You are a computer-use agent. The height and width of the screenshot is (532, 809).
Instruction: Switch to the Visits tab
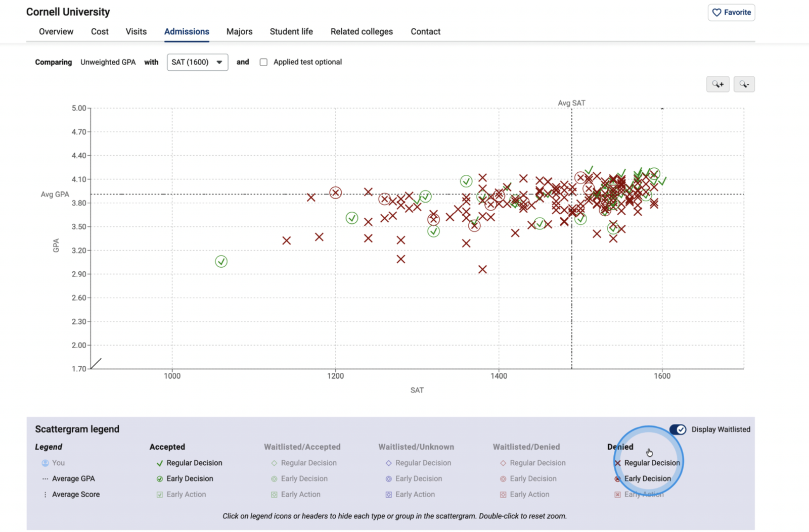tap(136, 31)
